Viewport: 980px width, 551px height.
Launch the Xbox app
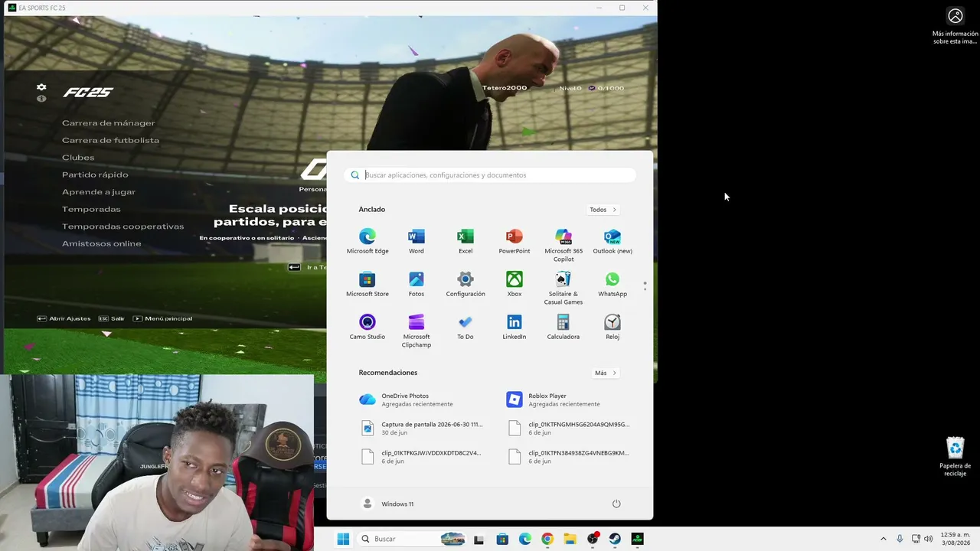[514, 285]
